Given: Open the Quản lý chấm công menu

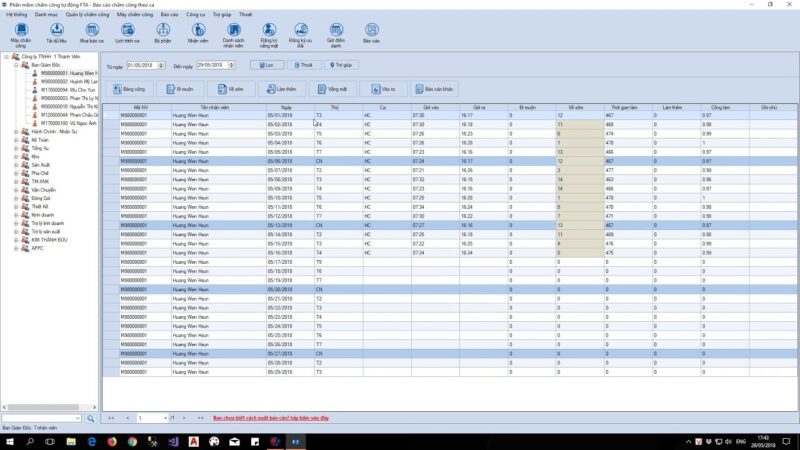Looking at the screenshot, I should [x=85, y=16].
